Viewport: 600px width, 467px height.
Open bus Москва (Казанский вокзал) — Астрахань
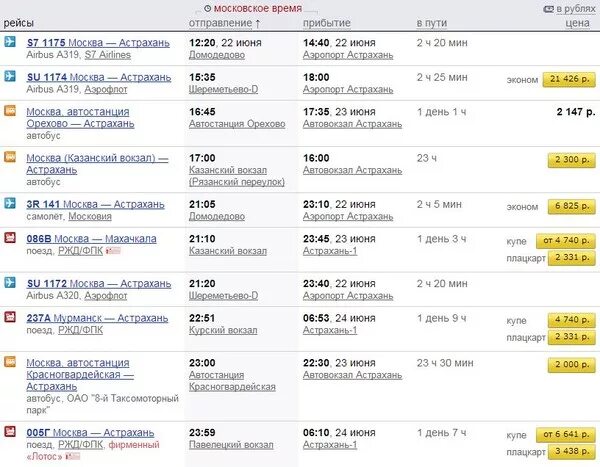tap(97, 164)
